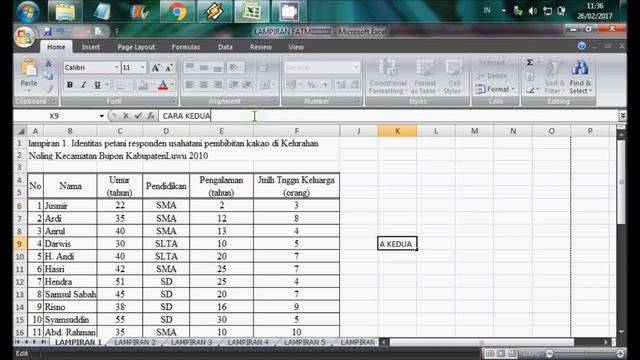Increase font size with grow icon
The image size is (640, 360).
pos(156,68)
